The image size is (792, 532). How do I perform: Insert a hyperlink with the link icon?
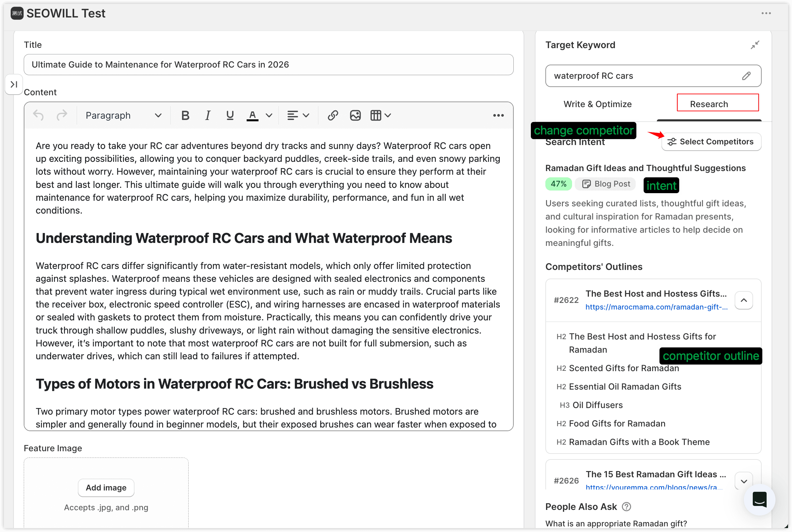coord(333,115)
